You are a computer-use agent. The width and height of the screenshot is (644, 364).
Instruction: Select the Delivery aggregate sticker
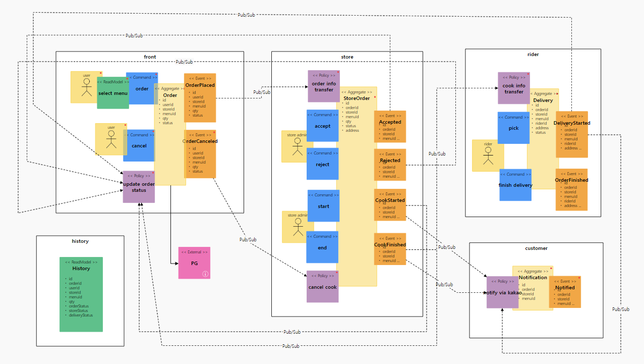543,139
